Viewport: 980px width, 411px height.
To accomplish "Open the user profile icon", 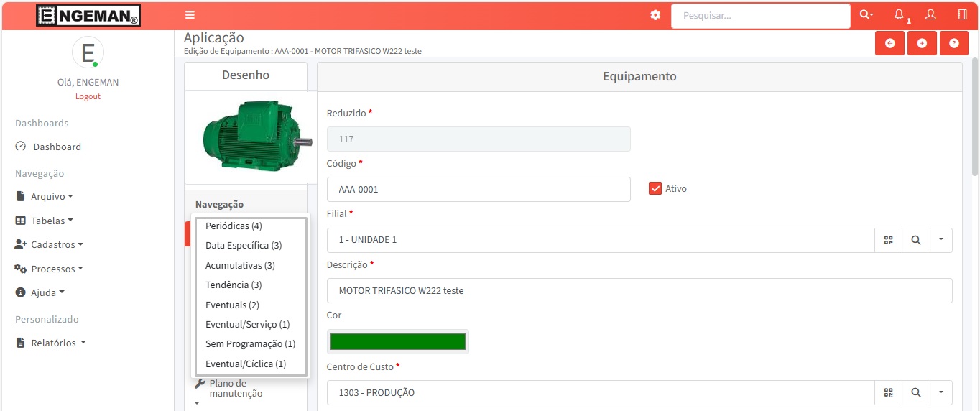I will click(930, 15).
